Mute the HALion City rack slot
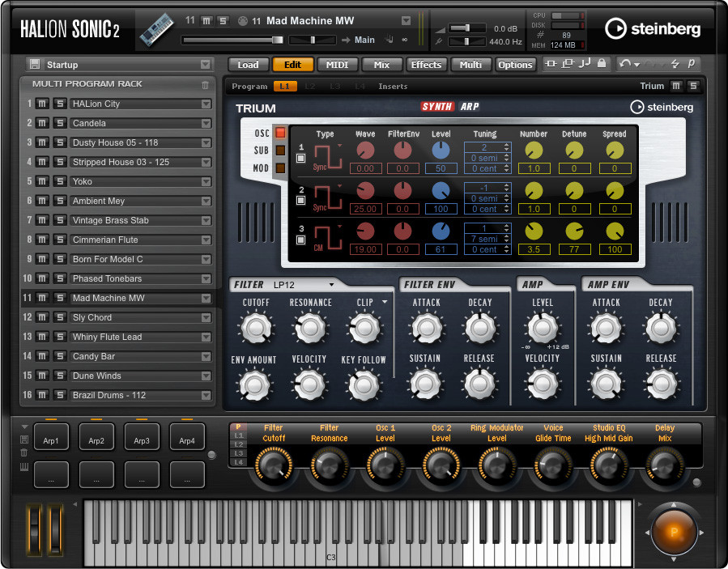 pos(44,104)
